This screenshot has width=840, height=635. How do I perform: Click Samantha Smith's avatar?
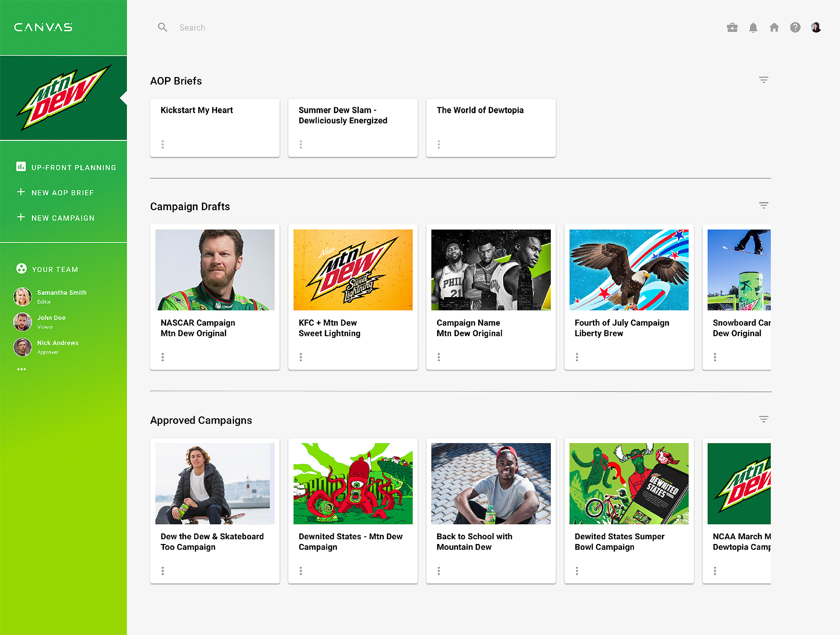click(x=22, y=297)
